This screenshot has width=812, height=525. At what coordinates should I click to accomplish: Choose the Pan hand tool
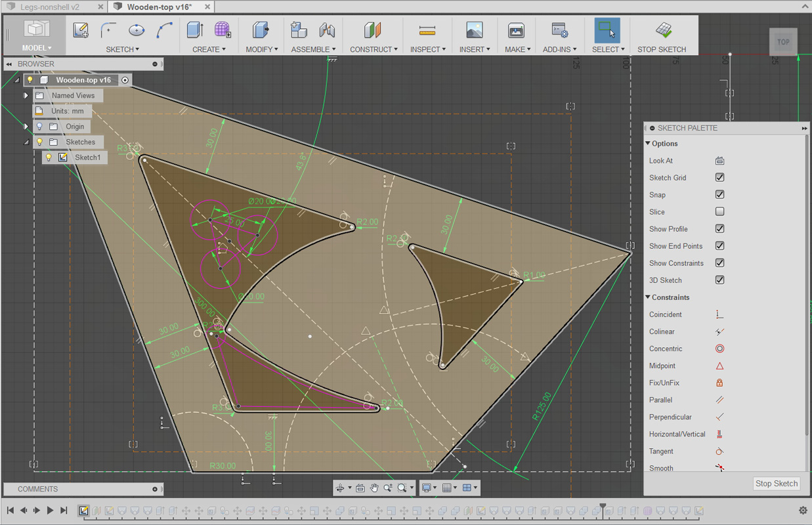(x=374, y=488)
